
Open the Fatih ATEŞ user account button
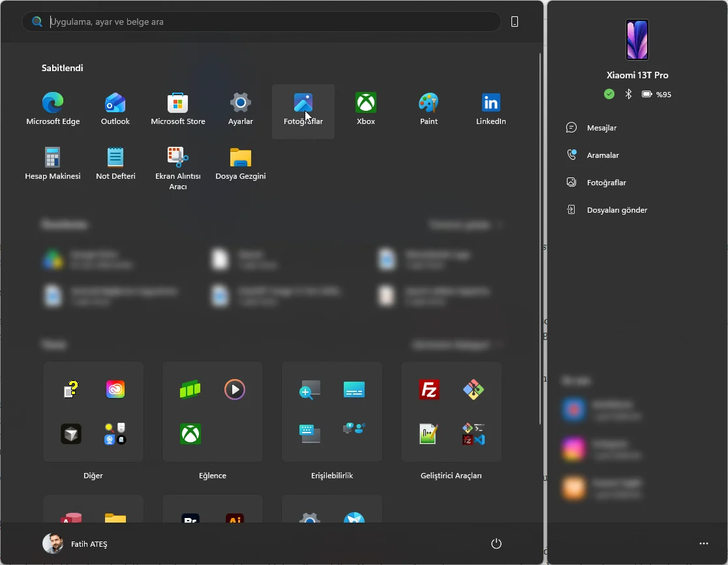click(x=75, y=543)
